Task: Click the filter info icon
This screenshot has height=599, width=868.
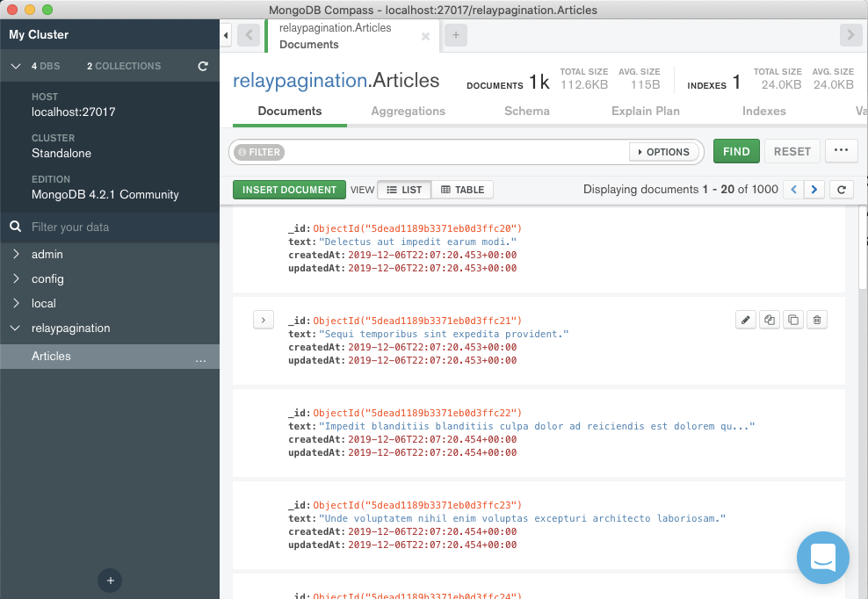Action: click(x=242, y=152)
